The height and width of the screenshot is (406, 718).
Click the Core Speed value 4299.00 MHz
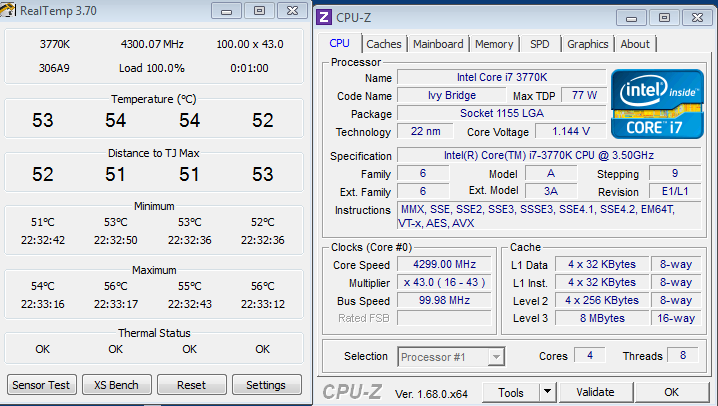click(444, 264)
